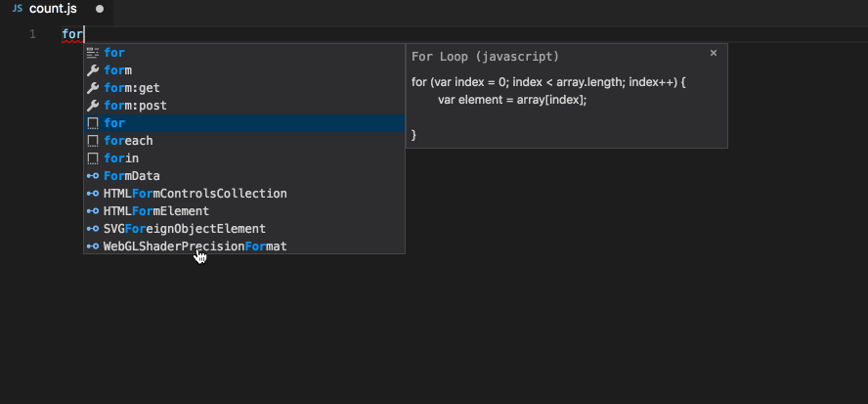Choose SVGForeignObjectElement suggestion
This screenshot has height=404, width=868.
coord(244,229)
